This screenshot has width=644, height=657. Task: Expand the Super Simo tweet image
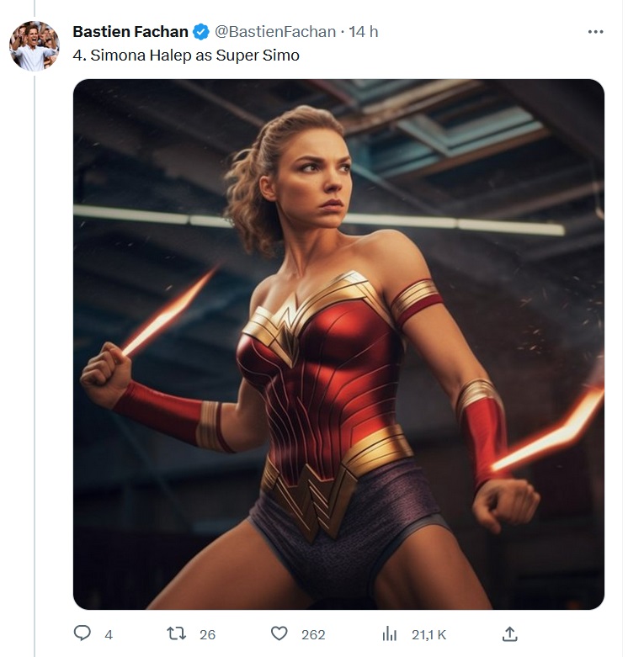tap(338, 344)
